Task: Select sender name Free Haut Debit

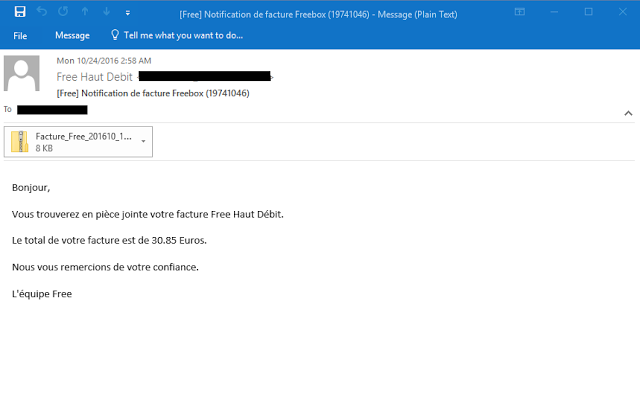Action: click(95, 76)
